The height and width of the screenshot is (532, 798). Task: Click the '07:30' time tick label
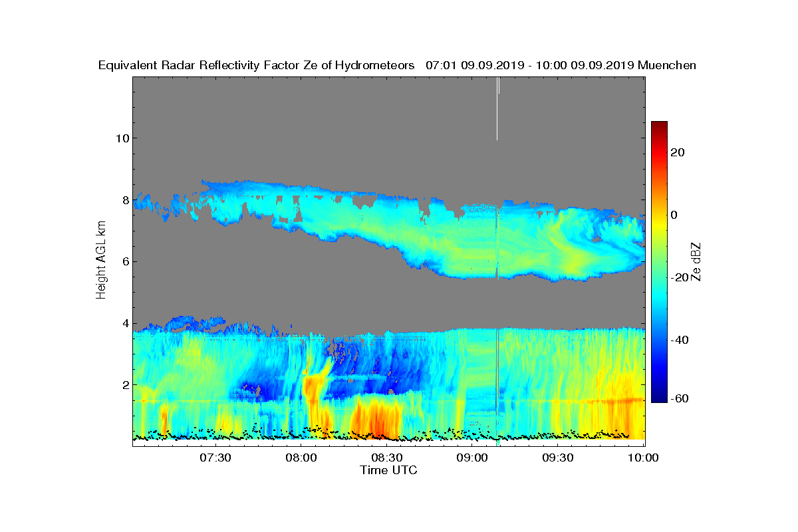click(215, 458)
